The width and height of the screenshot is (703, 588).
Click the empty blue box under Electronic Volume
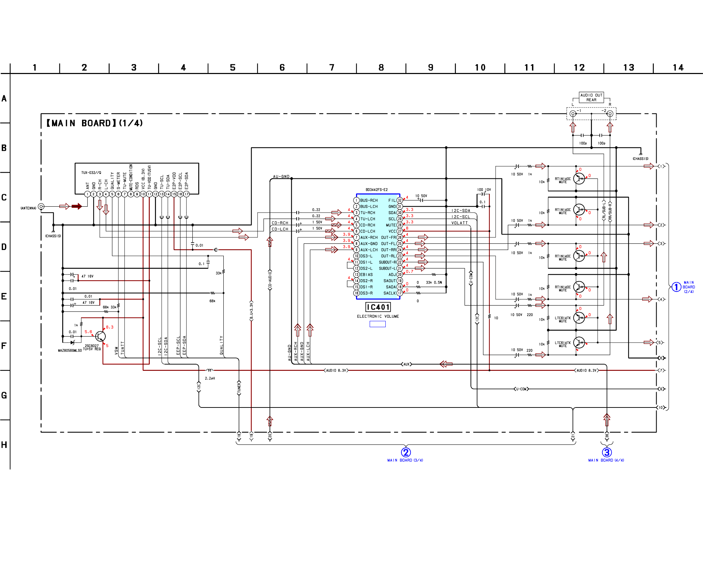pos(378,324)
